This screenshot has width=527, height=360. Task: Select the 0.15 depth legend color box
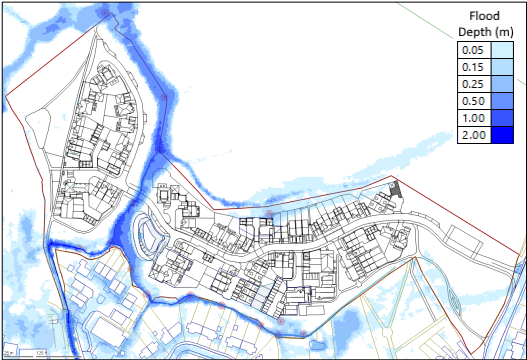(502, 67)
